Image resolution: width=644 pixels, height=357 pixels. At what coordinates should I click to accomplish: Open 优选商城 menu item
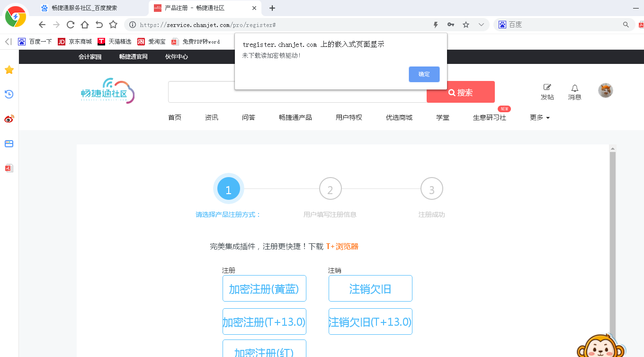tap(399, 117)
